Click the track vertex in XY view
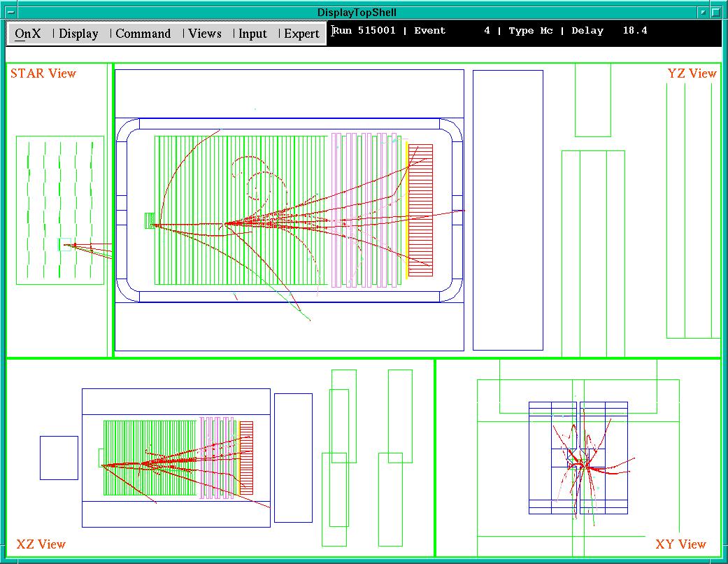728x564 pixels. click(x=585, y=462)
